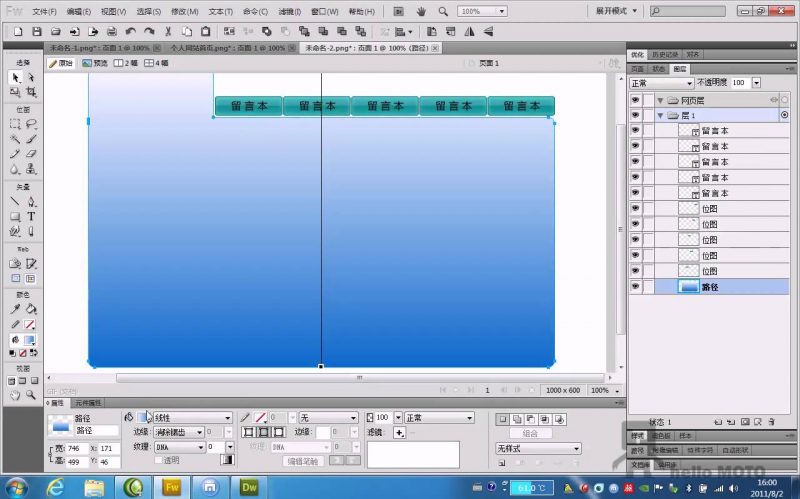Toggle visibility of the 网页层 layer
The height and width of the screenshot is (499, 800).
[x=635, y=100]
